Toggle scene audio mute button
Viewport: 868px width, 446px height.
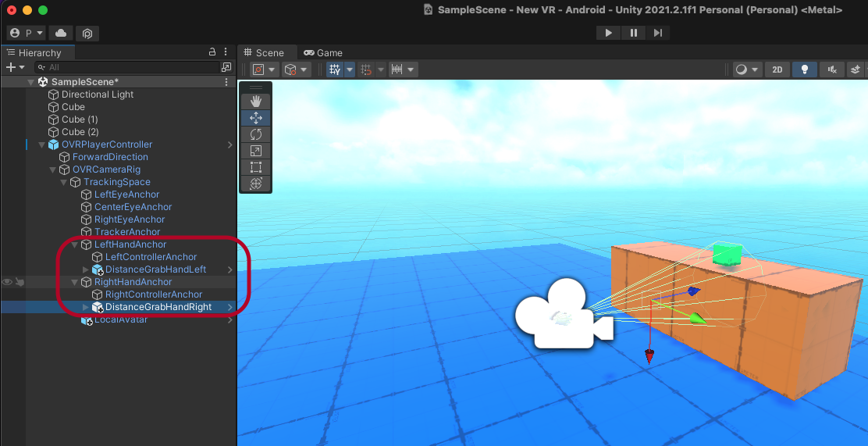(832, 70)
